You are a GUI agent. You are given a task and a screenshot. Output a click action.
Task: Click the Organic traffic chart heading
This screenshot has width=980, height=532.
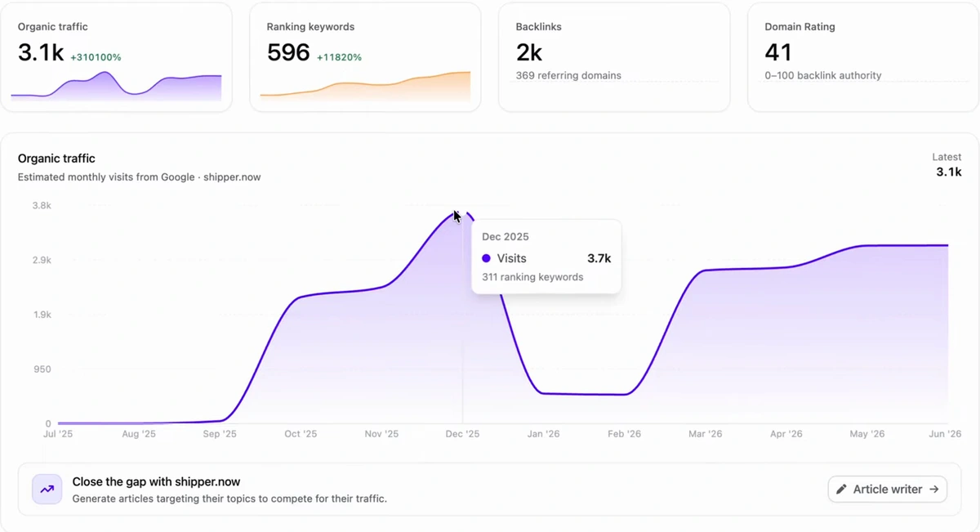(x=56, y=159)
